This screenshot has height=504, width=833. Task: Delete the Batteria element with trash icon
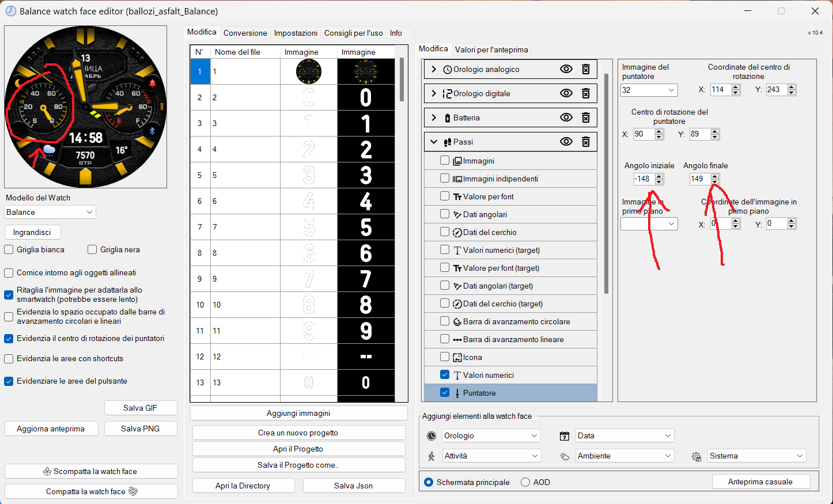click(x=585, y=118)
